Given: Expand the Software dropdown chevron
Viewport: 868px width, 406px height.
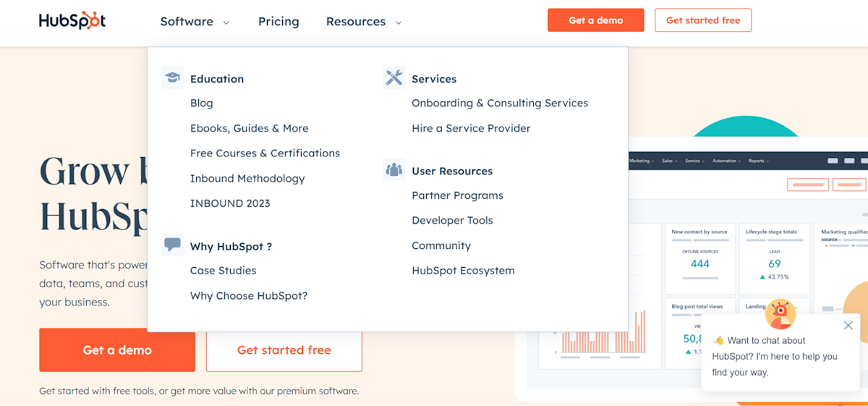Looking at the screenshot, I should tap(226, 23).
